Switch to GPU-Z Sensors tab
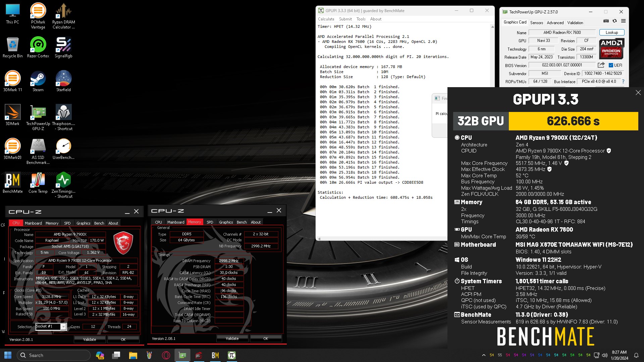 536,23
